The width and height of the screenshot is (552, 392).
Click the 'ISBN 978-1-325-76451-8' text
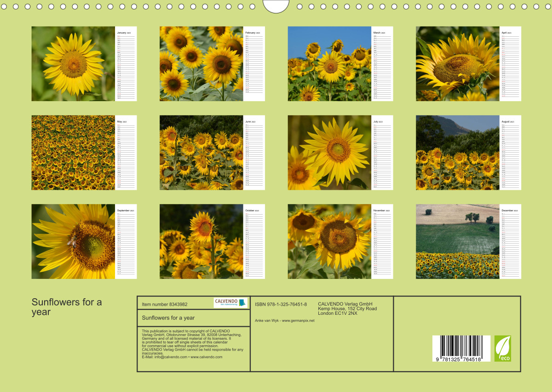(281, 304)
